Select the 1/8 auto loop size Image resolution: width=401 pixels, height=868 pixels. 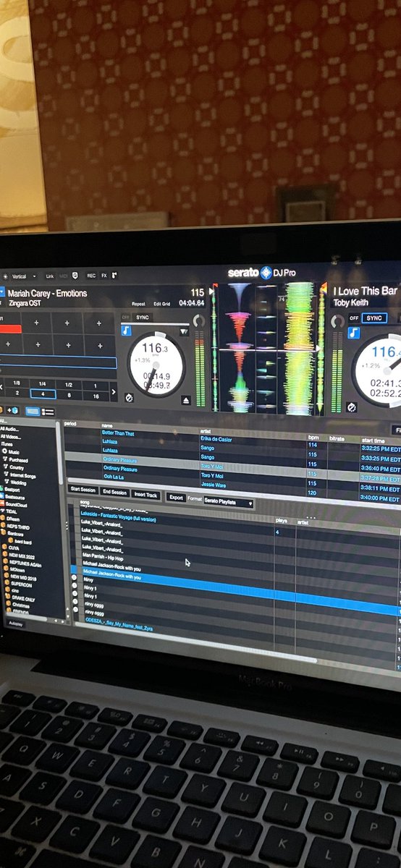(17, 383)
